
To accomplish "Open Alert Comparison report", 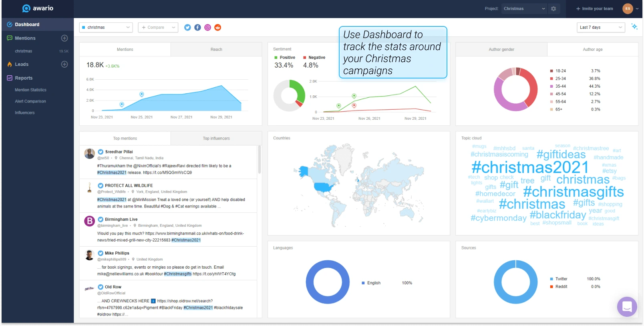I will [x=30, y=101].
